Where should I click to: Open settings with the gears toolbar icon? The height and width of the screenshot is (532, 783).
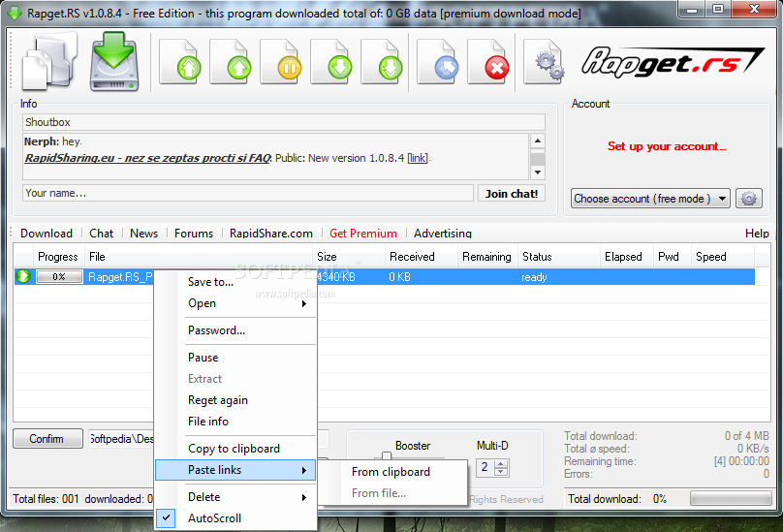point(545,61)
